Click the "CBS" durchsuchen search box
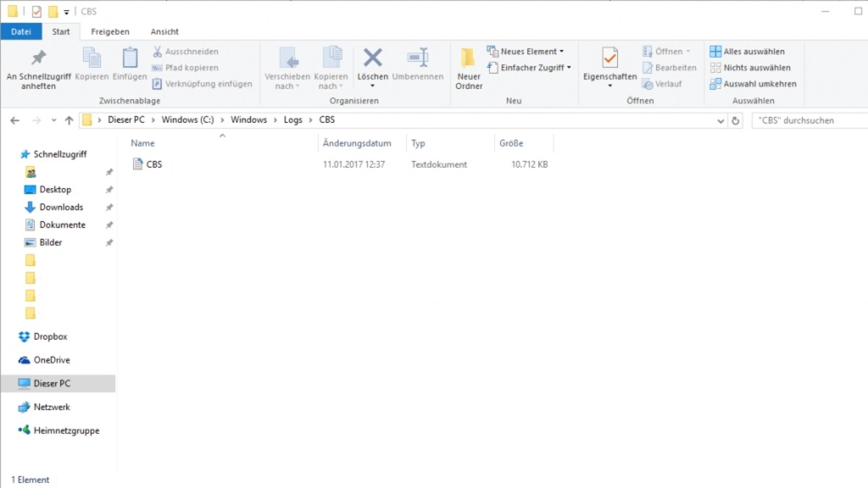The image size is (868, 488). 809,121
